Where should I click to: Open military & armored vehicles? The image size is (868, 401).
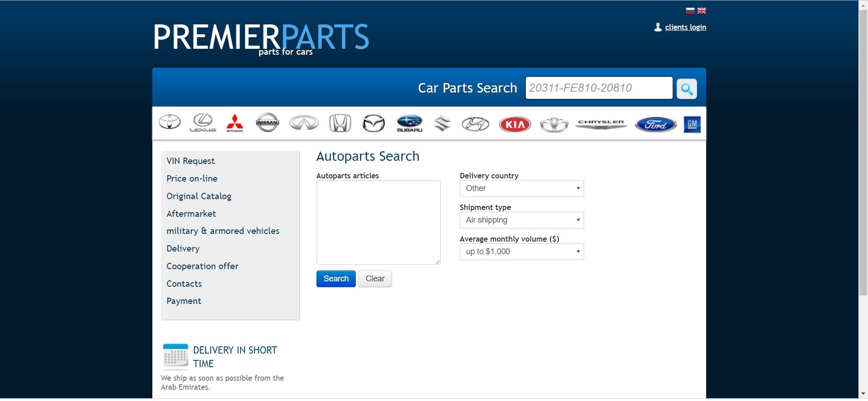(x=223, y=231)
